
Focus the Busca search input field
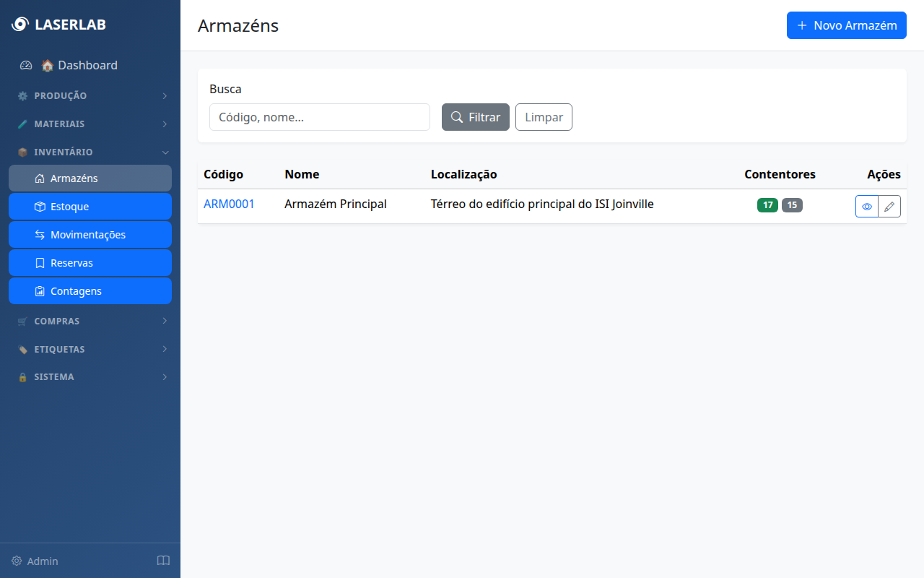click(319, 117)
